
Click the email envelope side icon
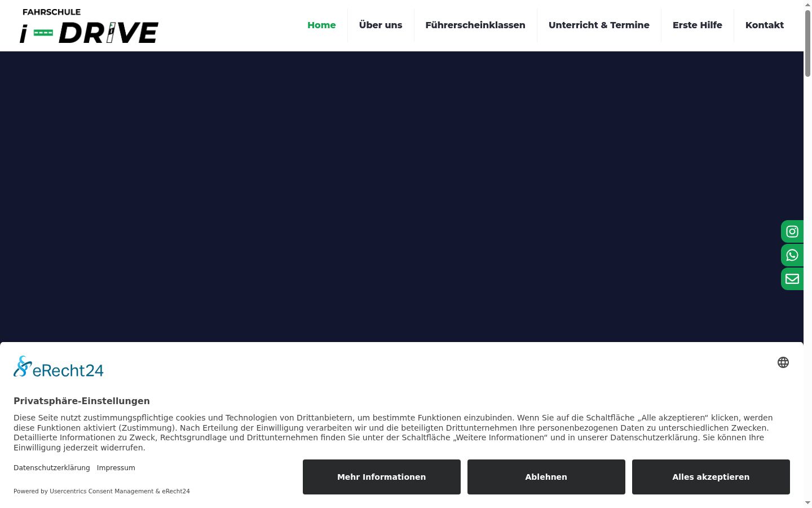pyautogui.click(x=792, y=279)
